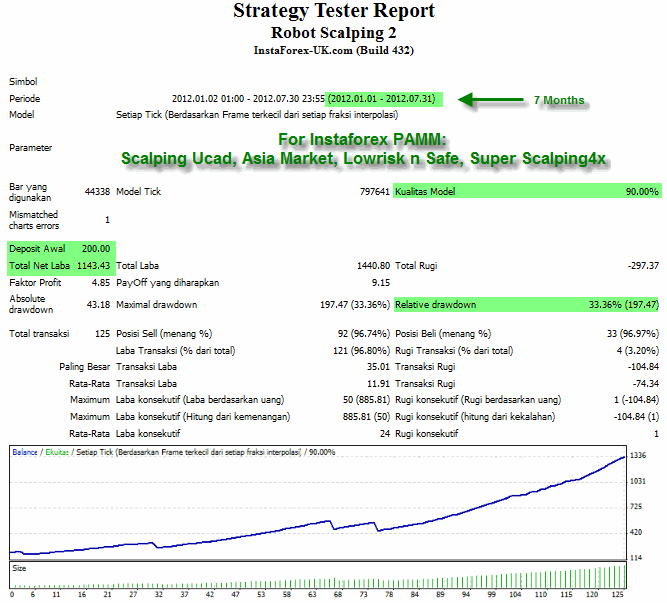Click the 'Paling Besar' row label
This screenshot has height=603, width=667.
(85, 367)
